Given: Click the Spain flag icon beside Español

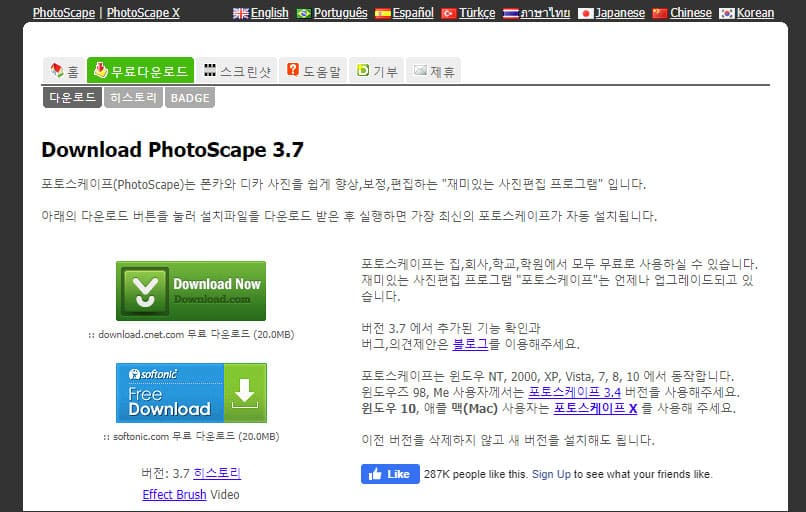Looking at the screenshot, I should click(382, 13).
